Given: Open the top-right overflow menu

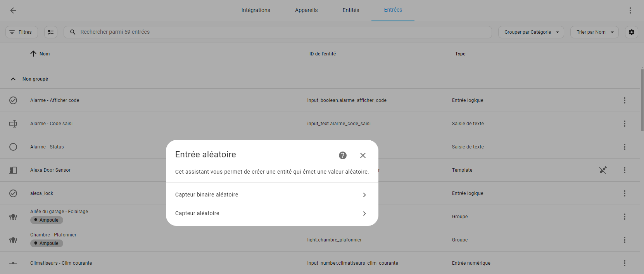Looking at the screenshot, I should (630, 10).
